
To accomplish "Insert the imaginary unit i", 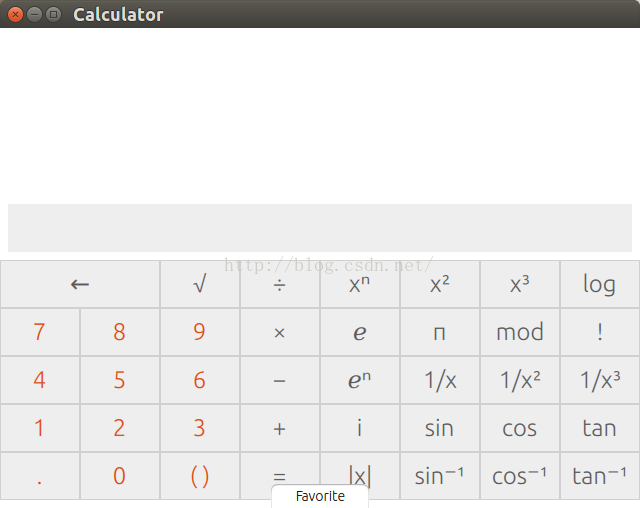I will [360, 428].
